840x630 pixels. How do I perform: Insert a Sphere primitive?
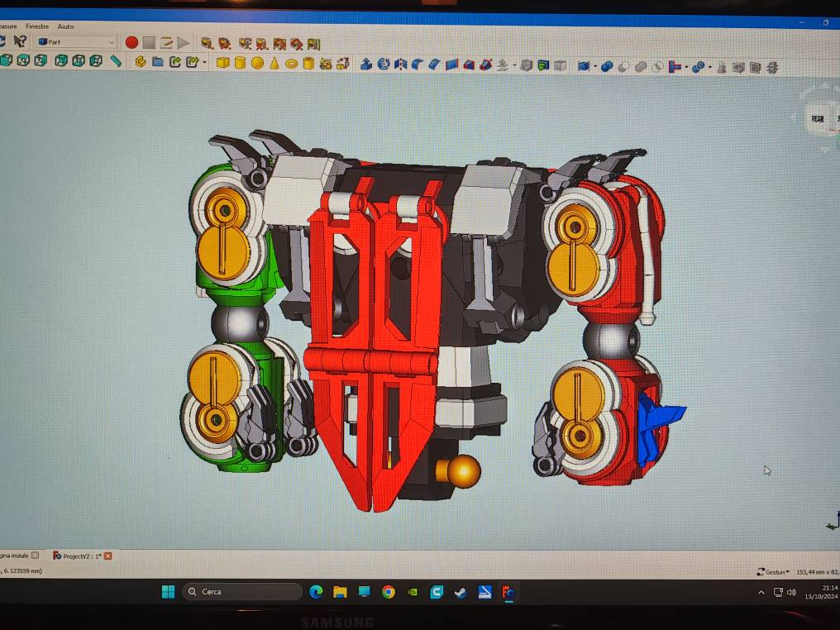[257, 63]
